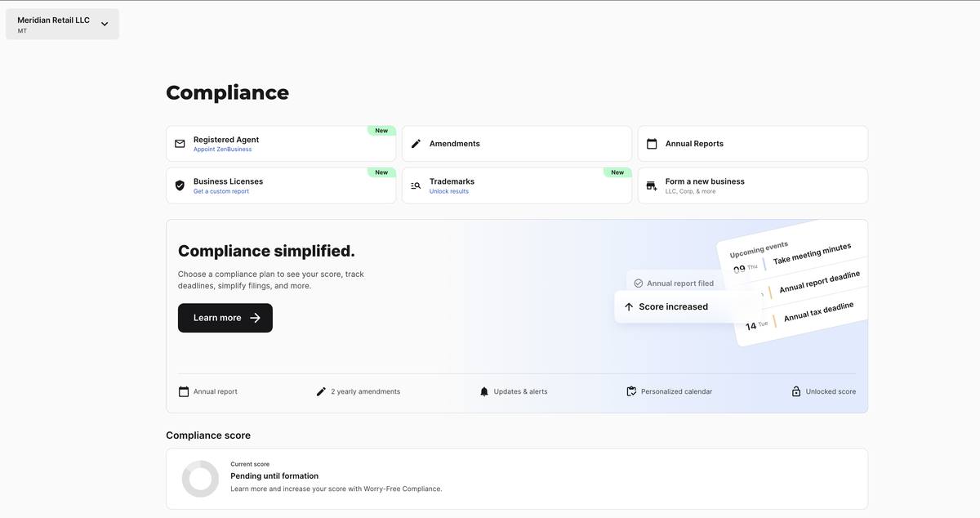This screenshot has width=980, height=518.
Task: Click the 'Compliance simplified.' heading
Action: 266,251
